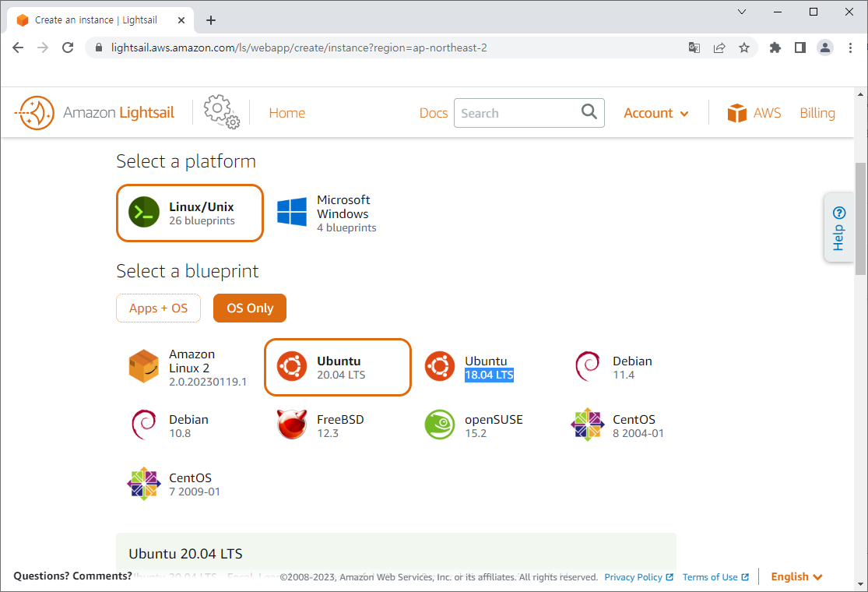
Task: Click the 4 blueprints text
Action: (346, 227)
